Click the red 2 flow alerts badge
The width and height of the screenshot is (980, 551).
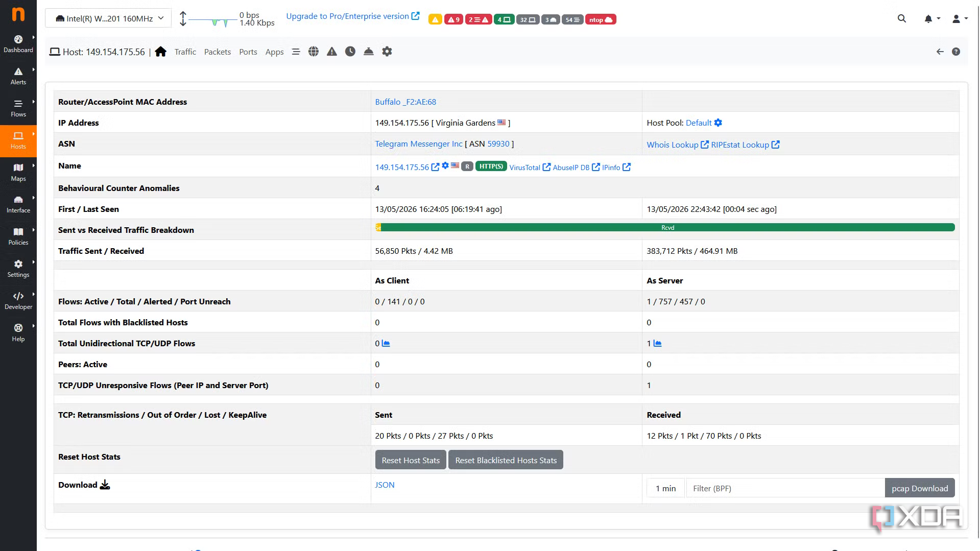tap(479, 19)
